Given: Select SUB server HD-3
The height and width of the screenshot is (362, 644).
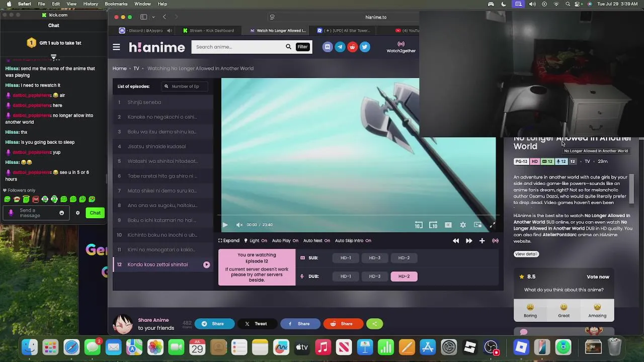Looking at the screenshot, I should point(375,258).
